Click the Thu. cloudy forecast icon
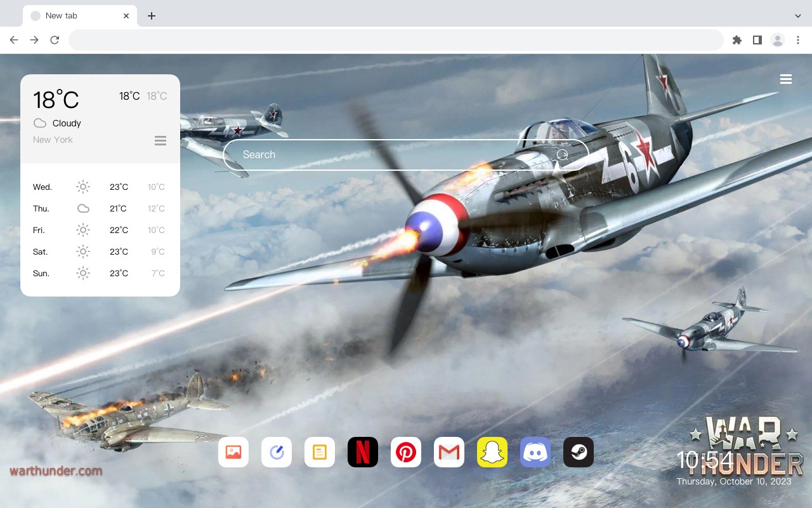This screenshot has width=812, height=508. [x=83, y=208]
